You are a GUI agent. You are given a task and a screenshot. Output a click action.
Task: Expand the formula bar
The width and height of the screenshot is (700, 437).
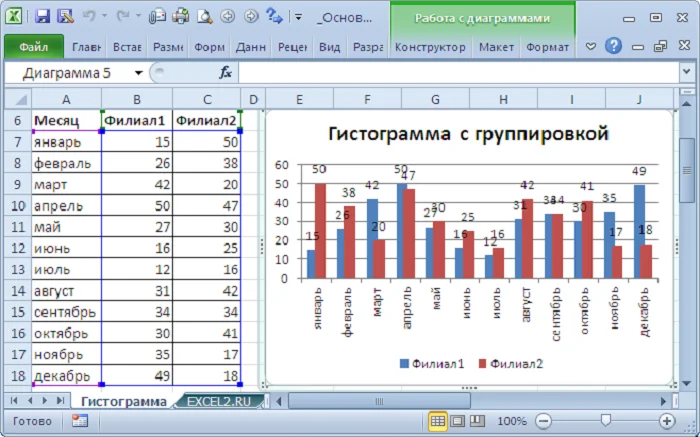click(688, 73)
